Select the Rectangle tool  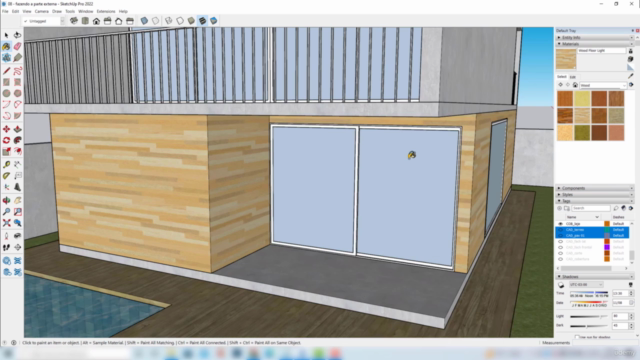coord(6,82)
